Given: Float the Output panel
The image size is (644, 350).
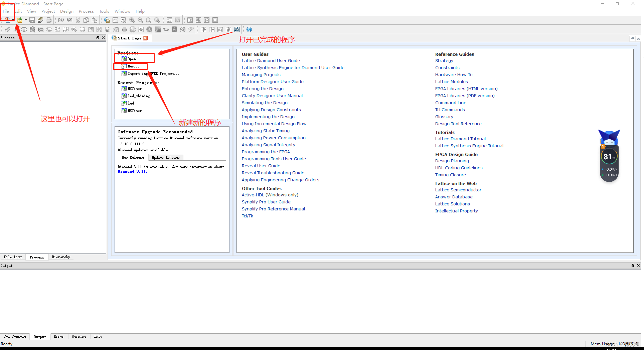Looking at the screenshot, I should tap(633, 266).
